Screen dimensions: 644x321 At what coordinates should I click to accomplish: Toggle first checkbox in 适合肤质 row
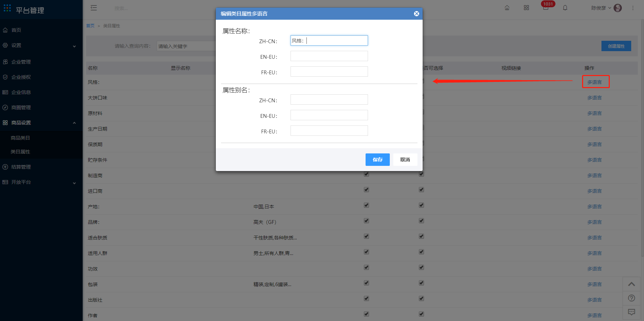366,236
